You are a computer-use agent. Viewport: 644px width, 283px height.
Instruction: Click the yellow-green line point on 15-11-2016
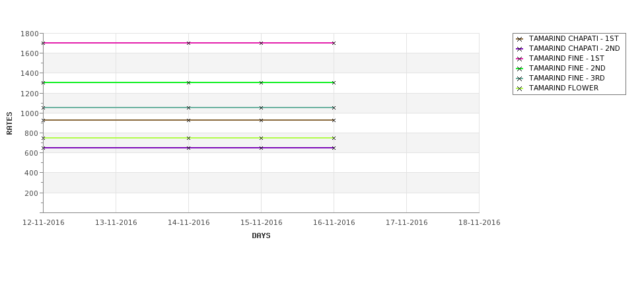click(261, 139)
